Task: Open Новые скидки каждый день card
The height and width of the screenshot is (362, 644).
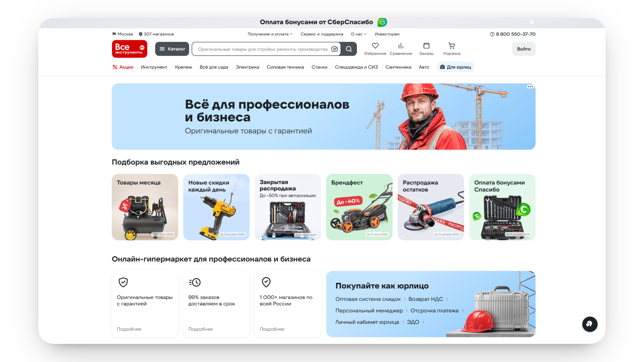Action: click(x=216, y=207)
